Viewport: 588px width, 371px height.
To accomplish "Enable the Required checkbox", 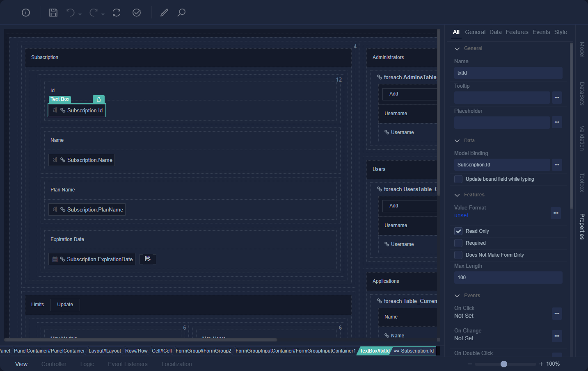I will click(x=458, y=243).
